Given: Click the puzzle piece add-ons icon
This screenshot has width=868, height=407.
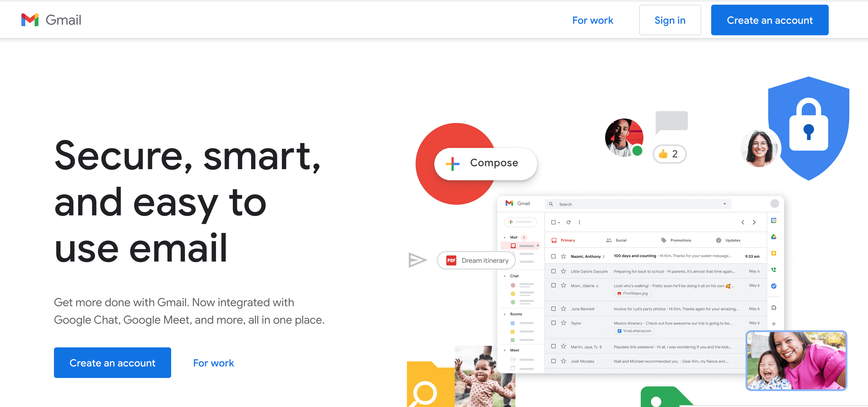Looking at the screenshot, I should (774, 307).
